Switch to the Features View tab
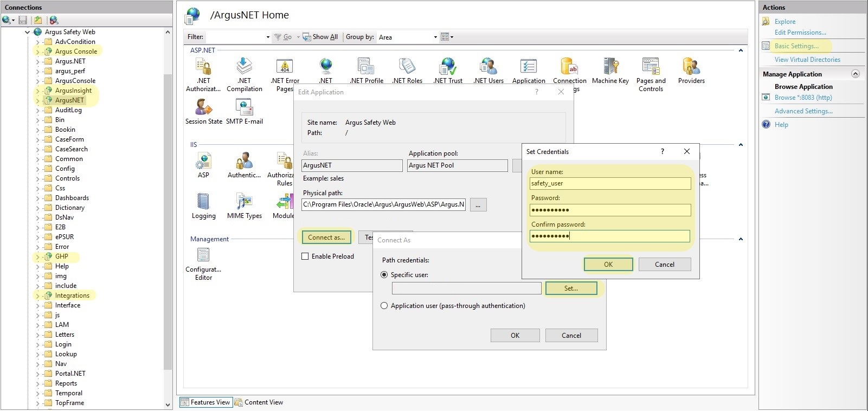Screen dimensions: 868x411 pyautogui.click(x=206, y=402)
